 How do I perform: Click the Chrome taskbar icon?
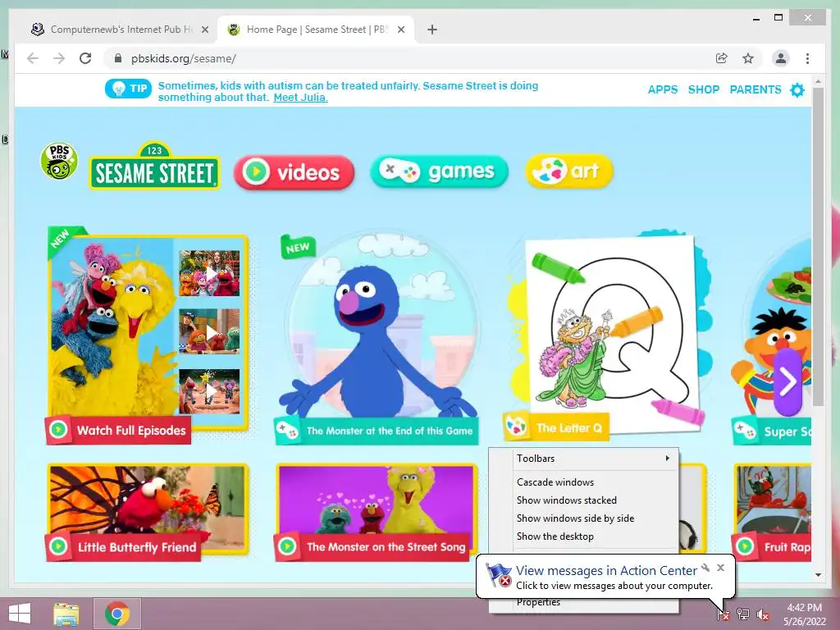[117, 614]
